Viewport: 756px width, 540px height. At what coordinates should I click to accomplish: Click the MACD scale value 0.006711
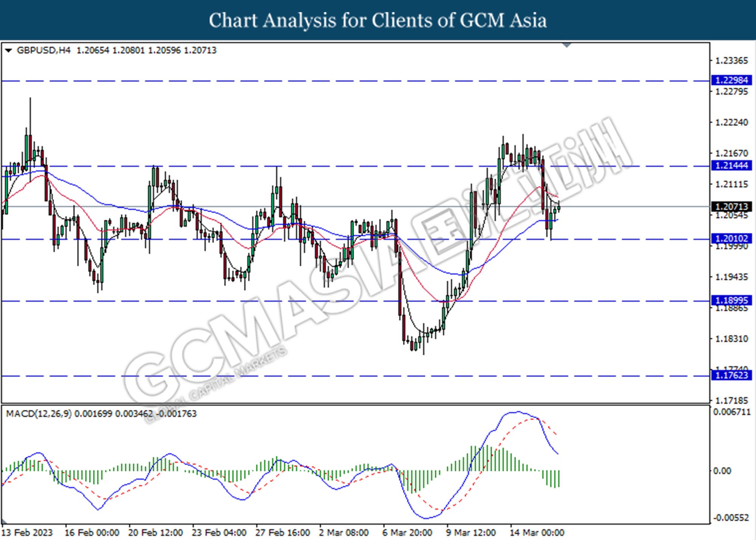(732, 412)
